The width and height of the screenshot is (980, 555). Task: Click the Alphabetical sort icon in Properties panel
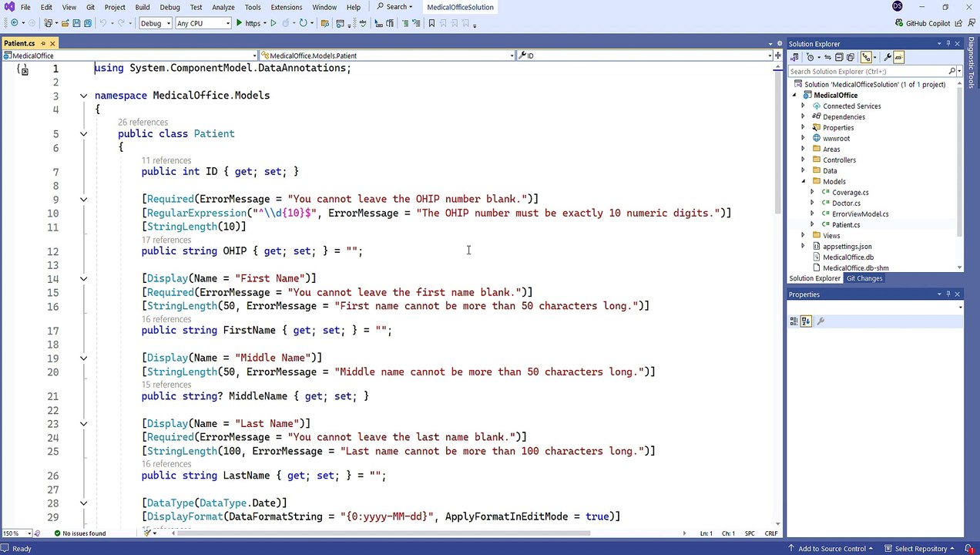(806, 321)
